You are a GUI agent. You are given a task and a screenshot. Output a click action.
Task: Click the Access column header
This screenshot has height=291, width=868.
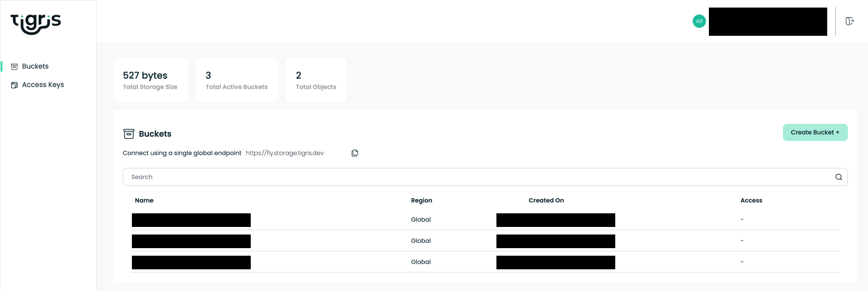pos(751,200)
